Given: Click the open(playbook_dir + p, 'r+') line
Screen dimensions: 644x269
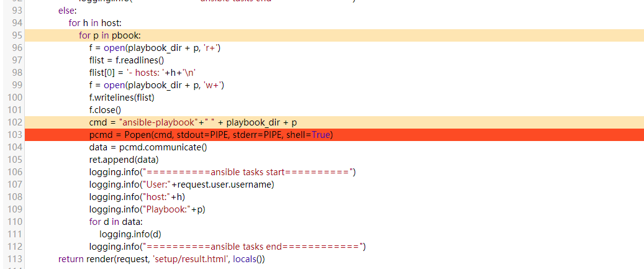Looking at the screenshot, I should (x=155, y=48).
